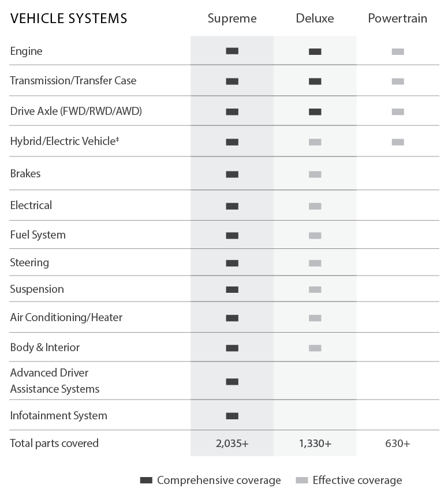
Task: Click the VEHICLE SYSTEMS heading
Action: 69,18
